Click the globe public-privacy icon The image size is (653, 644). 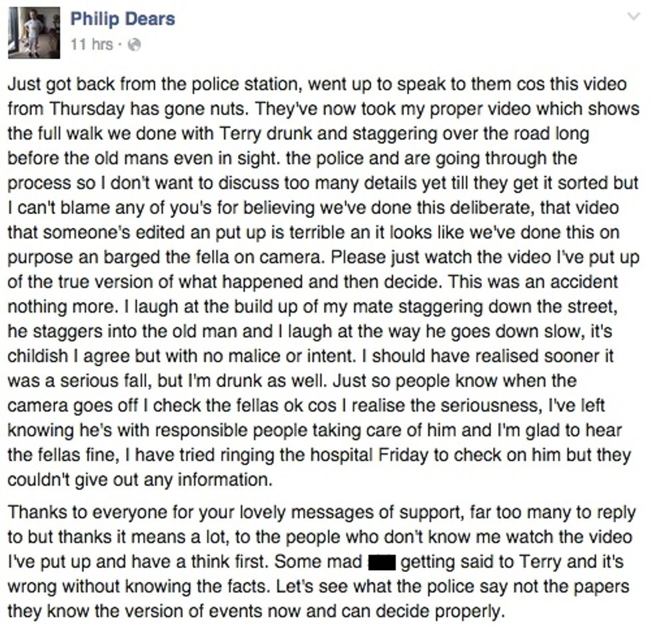coord(134,45)
